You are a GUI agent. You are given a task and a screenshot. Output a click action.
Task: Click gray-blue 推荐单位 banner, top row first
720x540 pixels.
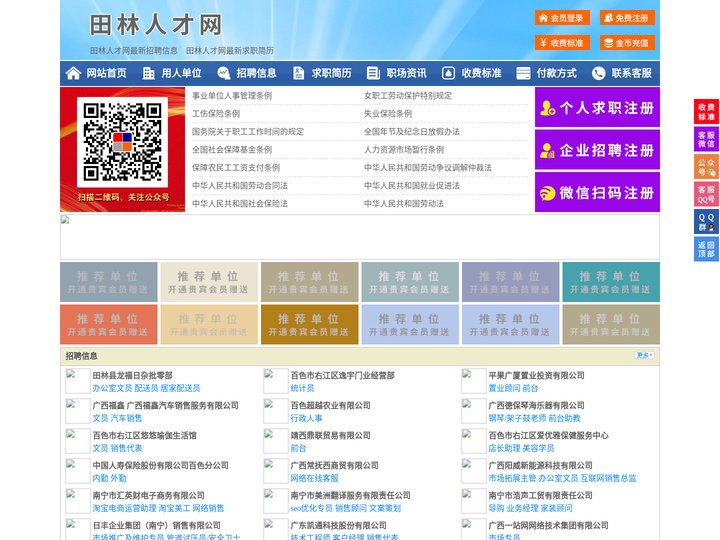coord(108,282)
